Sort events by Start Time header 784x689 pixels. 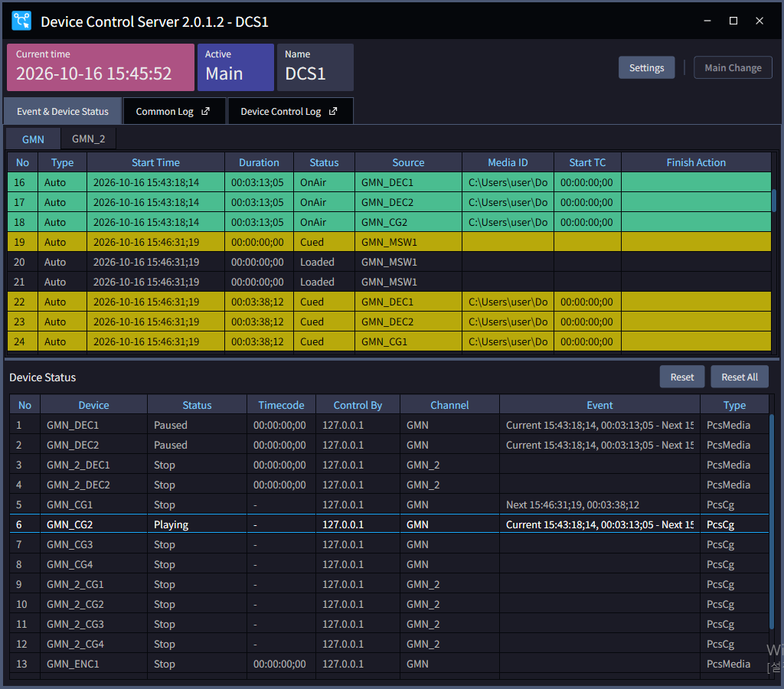[x=155, y=162]
